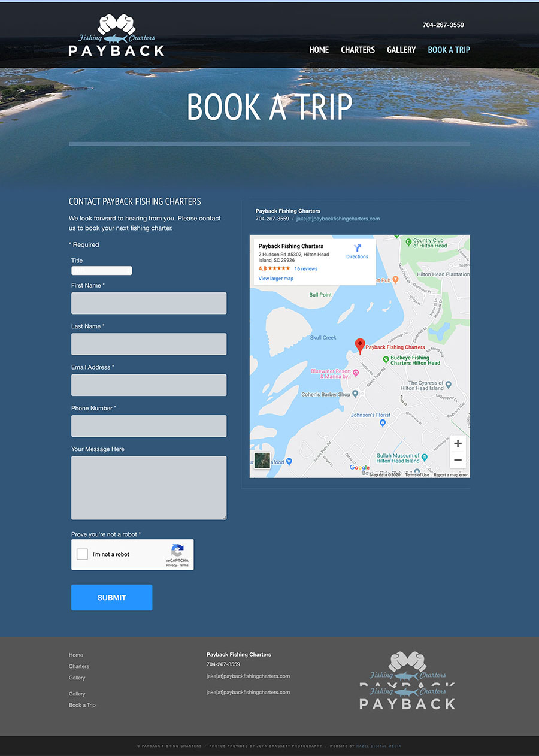Click the "Hilton Head Plantation" map label
This screenshot has height=756, width=539.
pyautogui.click(x=443, y=274)
